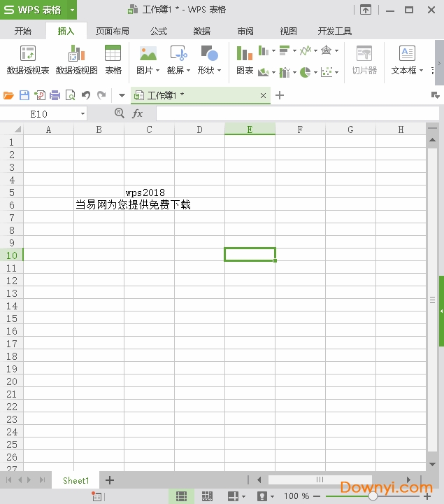This screenshot has width=444, height=504.
Task: Click the WPS 表格 application button
Action: coord(33,10)
